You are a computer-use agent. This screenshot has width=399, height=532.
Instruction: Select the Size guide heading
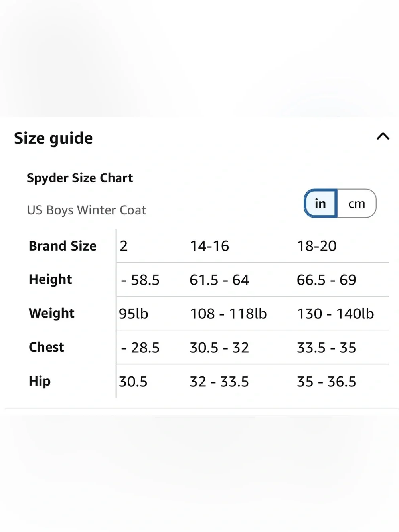53,138
